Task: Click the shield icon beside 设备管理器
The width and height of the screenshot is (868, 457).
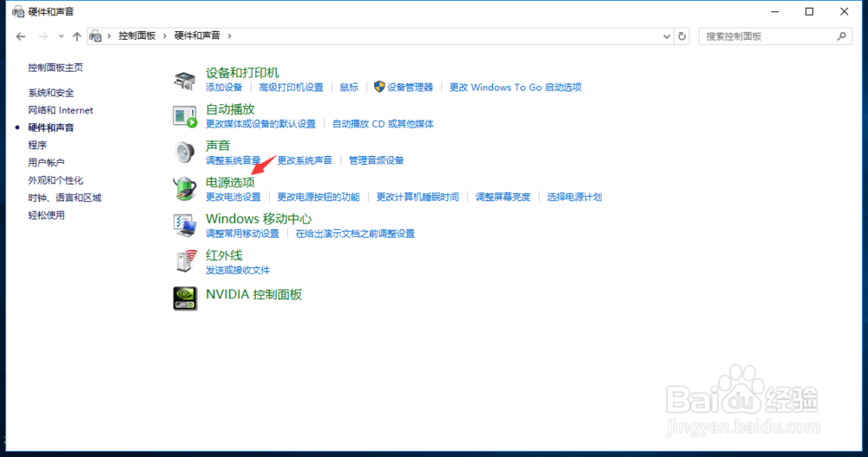Action: (379, 87)
